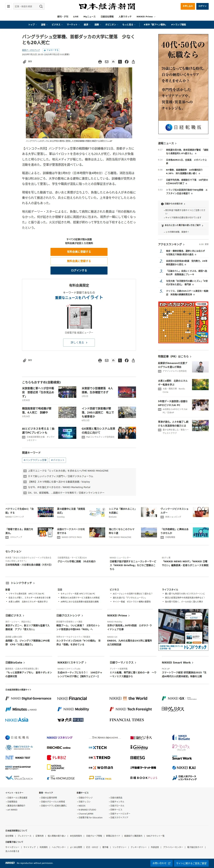The height and width of the screenshot is (868, 214).
Task: Expand the オピニオン dropdown in the blue nav
Action: tap(112, 25)
